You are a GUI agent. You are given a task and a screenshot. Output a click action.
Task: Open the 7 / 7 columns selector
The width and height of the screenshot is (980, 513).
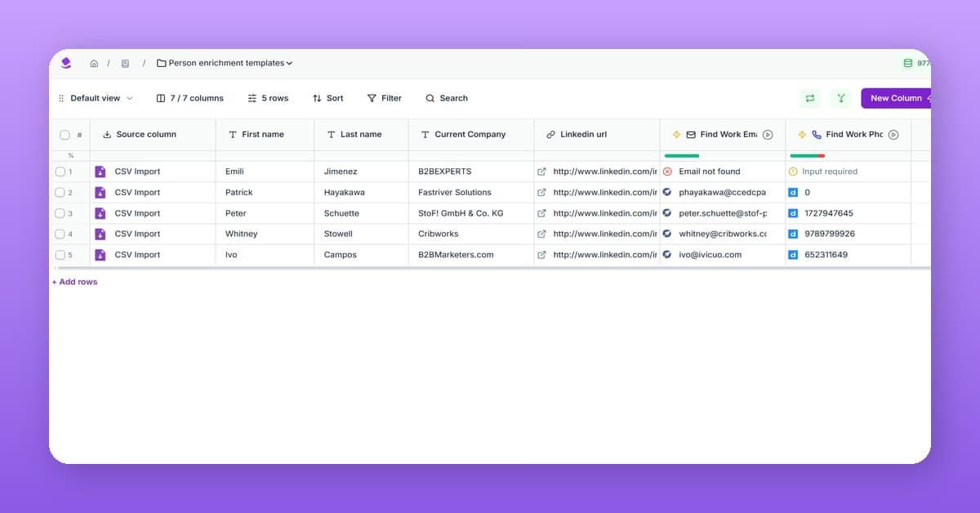click(189, 98)
